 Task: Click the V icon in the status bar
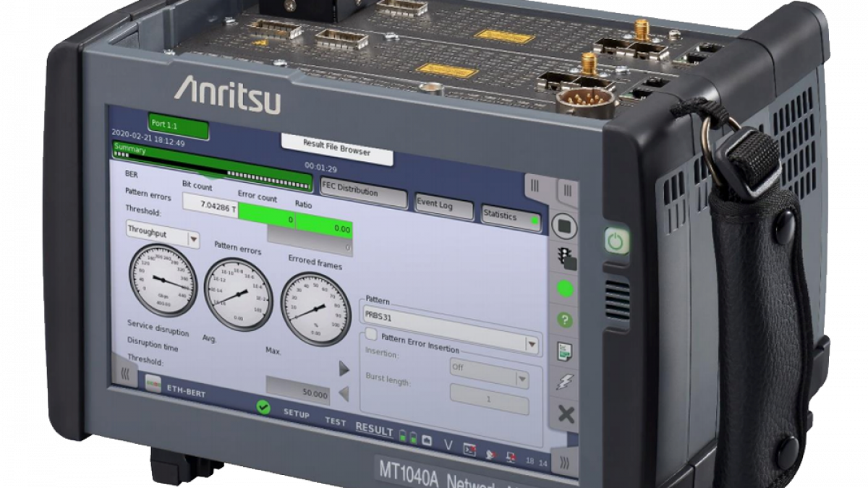point(448,445)
